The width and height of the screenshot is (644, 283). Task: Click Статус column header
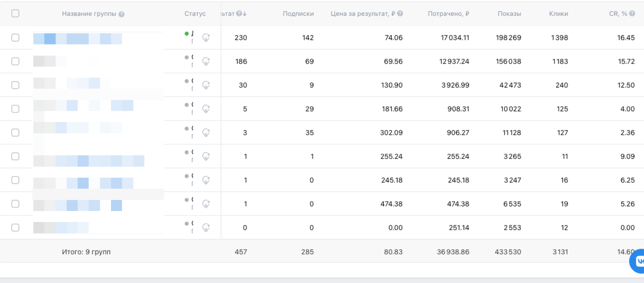[x=195, y=14]
